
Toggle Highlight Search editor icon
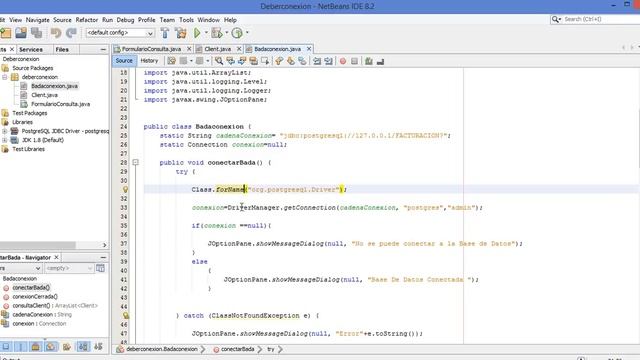(x=253, y=61)
